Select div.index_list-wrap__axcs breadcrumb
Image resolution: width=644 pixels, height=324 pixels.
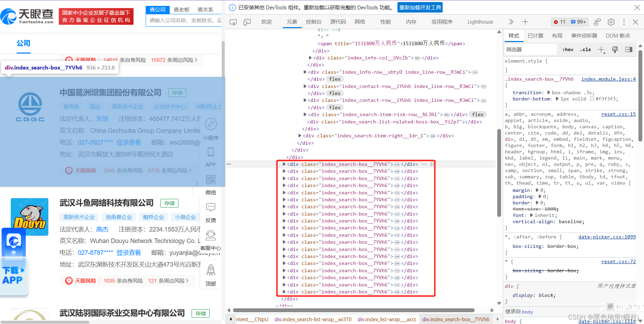coord(387,319)
